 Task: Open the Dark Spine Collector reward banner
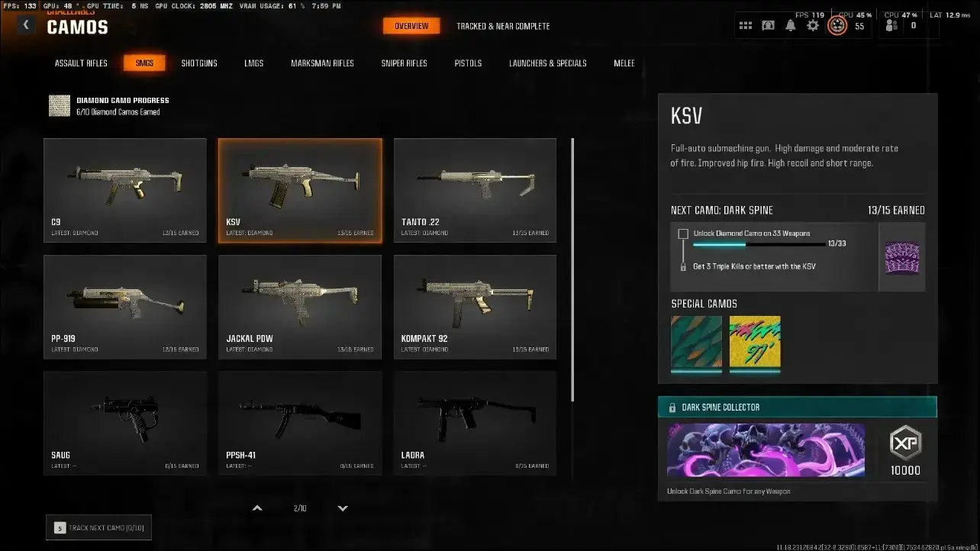[x=798, y=449]
